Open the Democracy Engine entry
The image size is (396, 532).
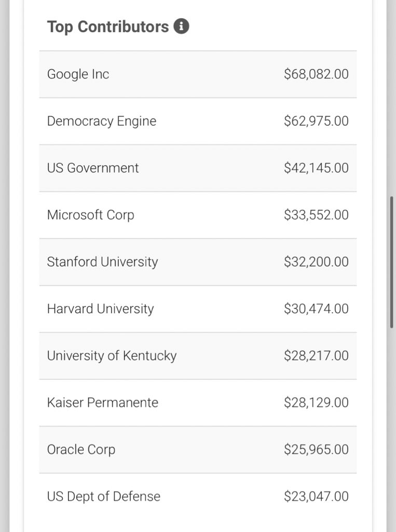(198, 121)
